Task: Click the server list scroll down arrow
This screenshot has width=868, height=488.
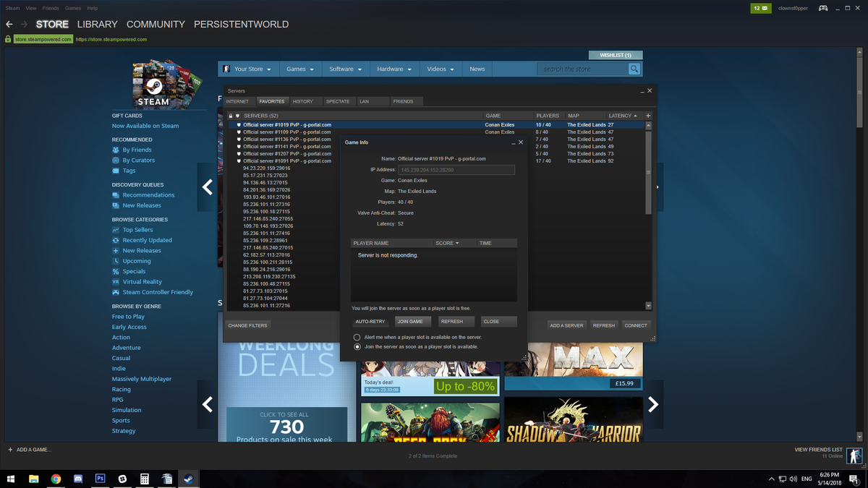Action: click(x=649, y=306)
